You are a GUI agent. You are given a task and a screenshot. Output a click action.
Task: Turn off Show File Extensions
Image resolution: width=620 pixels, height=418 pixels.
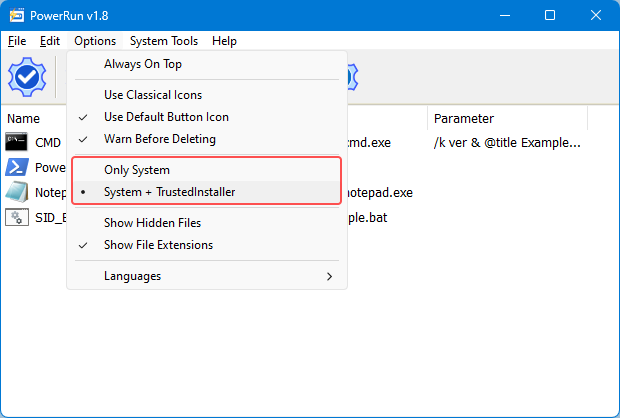pos(158,245)
